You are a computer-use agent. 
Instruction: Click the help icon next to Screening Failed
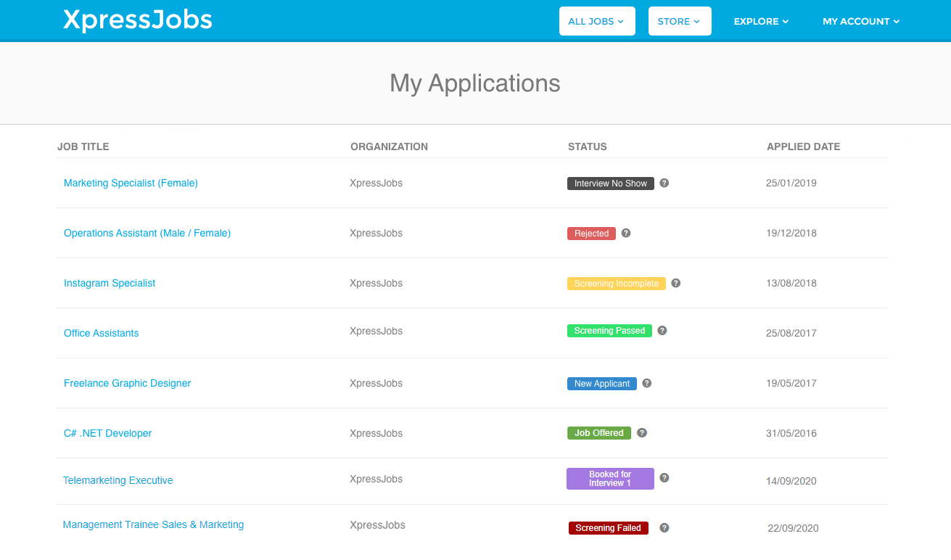click(664, 527)
